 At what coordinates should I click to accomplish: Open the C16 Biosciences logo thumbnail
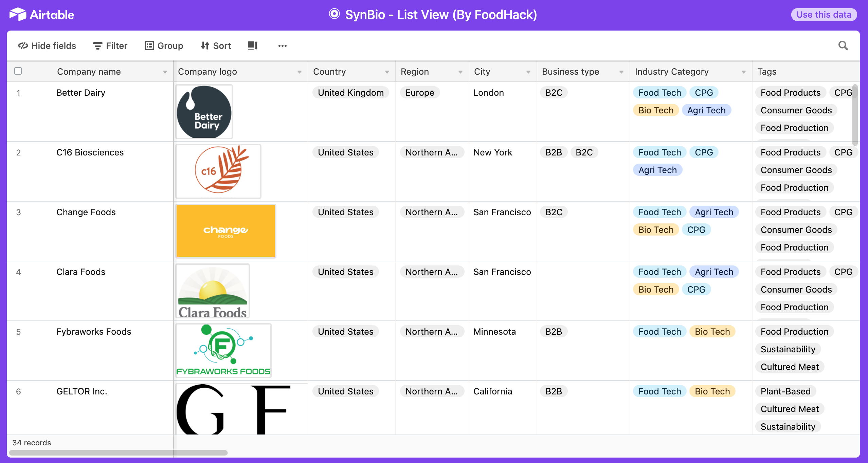click(218, 171)
